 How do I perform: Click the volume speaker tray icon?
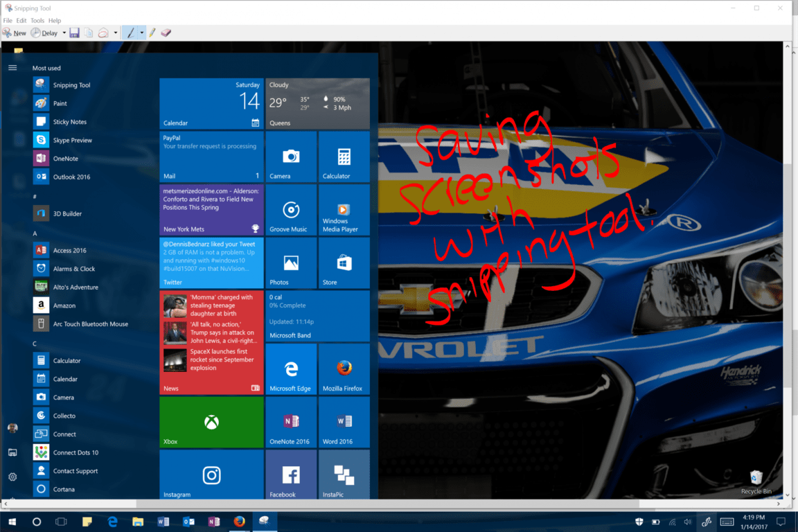click(x=688, y=522)
